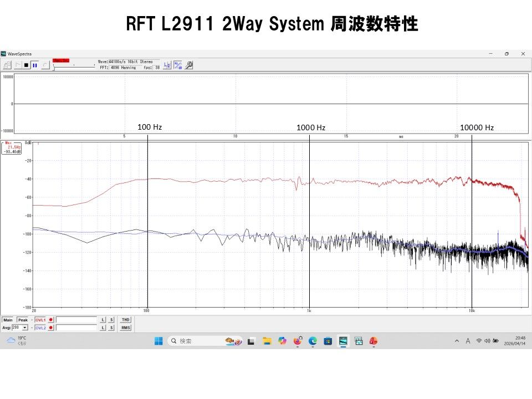Click the IME input mode A indicator
The height and width of the screenshot is (399, 532).
[468, 341]
